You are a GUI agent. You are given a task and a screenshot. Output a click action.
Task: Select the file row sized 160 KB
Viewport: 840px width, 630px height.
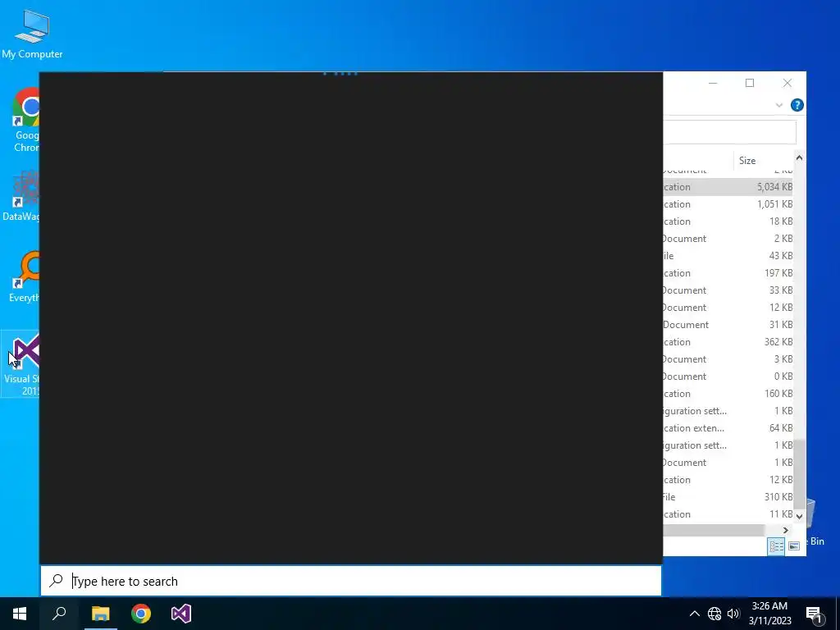pyautogui.click(x=728, y=394)
